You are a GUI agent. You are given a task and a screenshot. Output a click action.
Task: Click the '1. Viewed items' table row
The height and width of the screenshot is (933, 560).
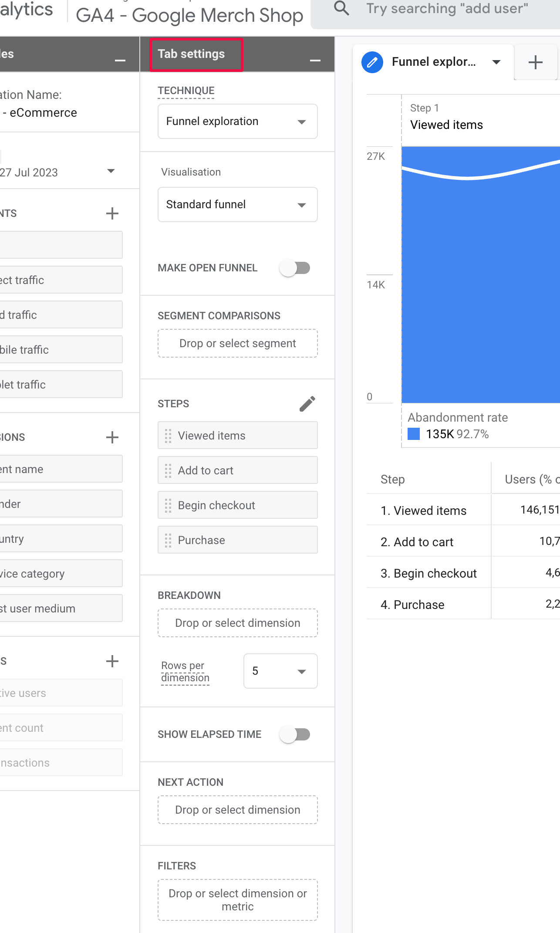[x=463, y=510]
